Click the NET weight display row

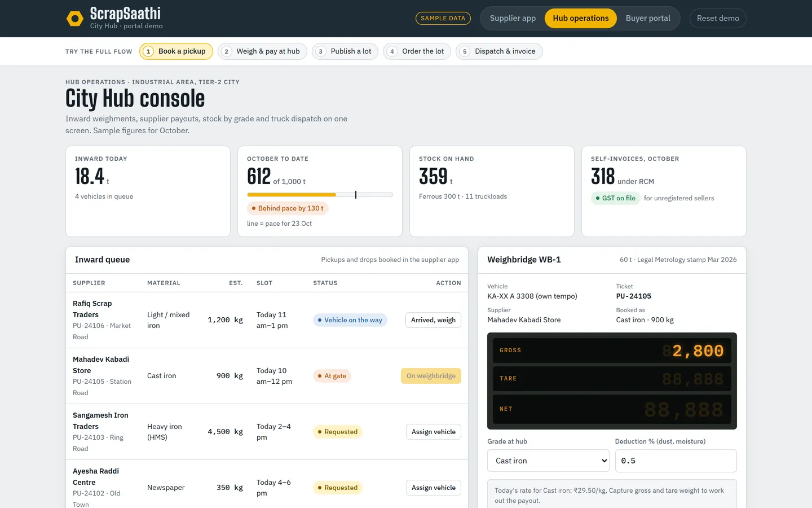point(612,409)
